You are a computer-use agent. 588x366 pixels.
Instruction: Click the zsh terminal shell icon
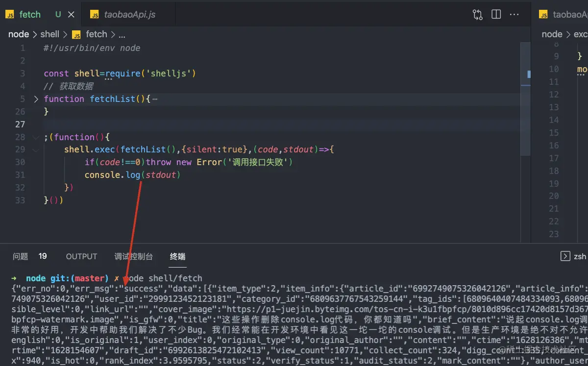pos(565,256)
